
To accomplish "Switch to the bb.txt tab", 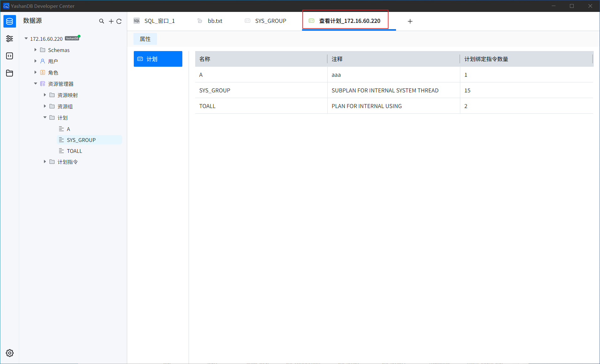I will click(x=215, y=21).
